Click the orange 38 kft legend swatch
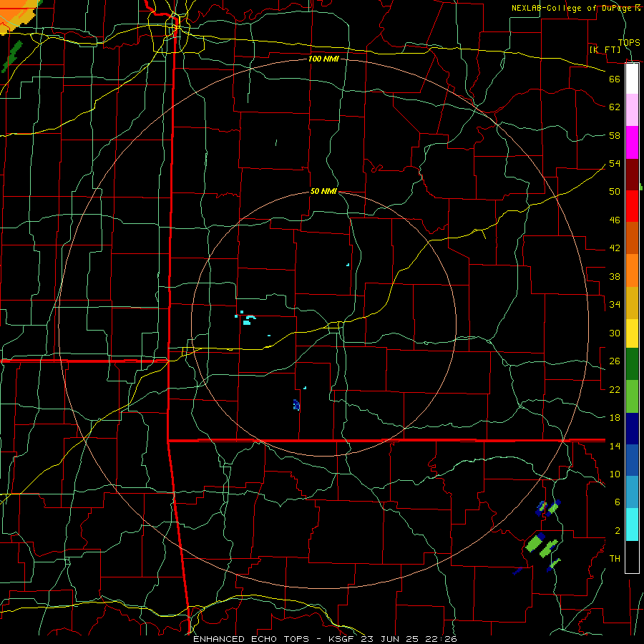The width and height of the screenshot is (644, 644). pos(632,270)
